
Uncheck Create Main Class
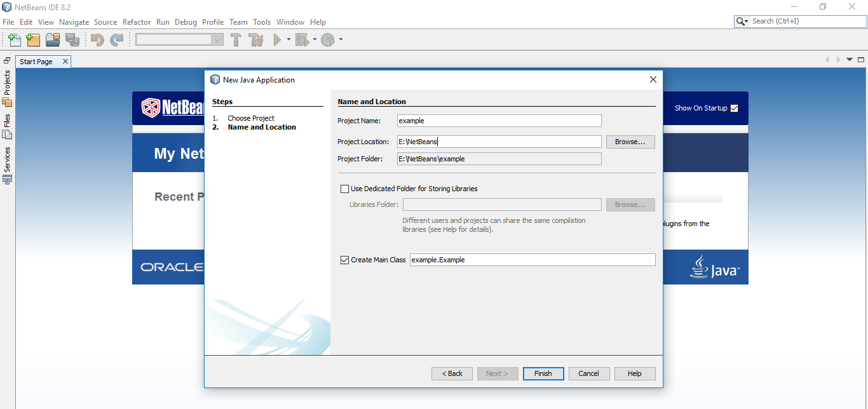[344, 260]
